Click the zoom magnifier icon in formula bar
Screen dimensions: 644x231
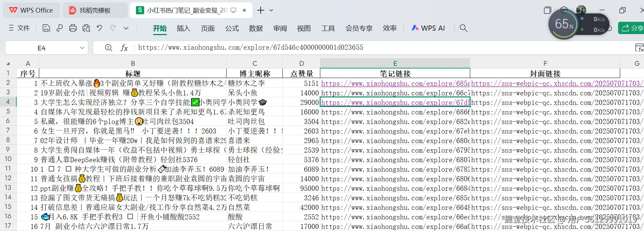(109, 48)
